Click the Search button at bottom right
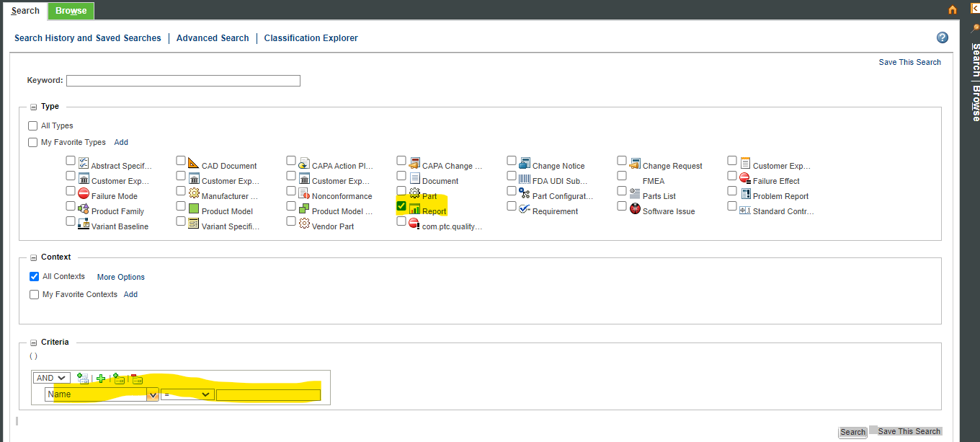 click(x=852, y=432)
